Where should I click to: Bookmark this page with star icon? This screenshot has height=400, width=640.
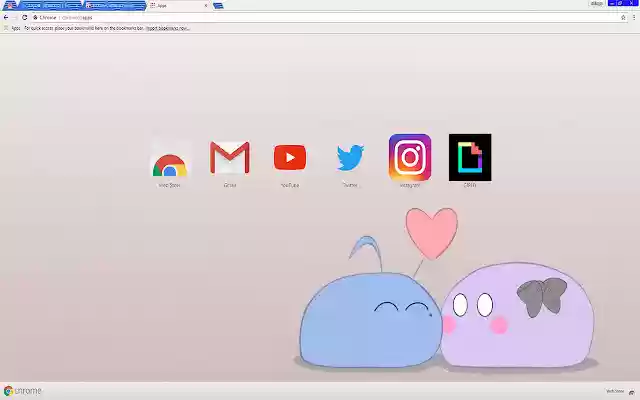(x=623, y=18)
